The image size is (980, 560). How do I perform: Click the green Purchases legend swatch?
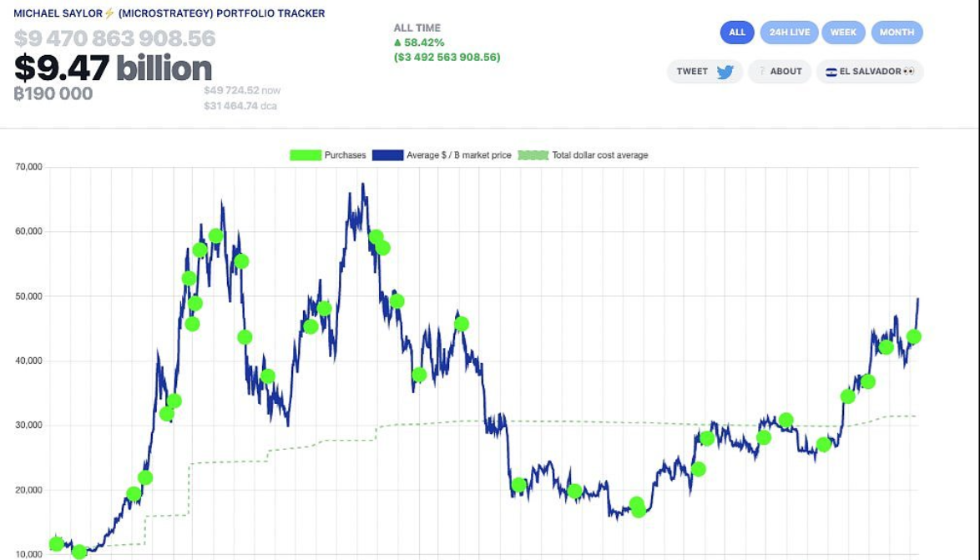point(306,155)
